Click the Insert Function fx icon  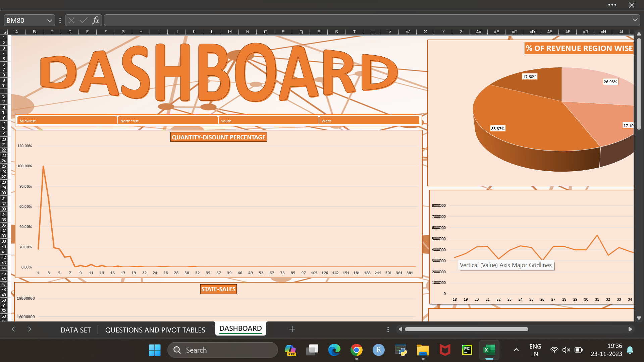[x=96, y=20]
